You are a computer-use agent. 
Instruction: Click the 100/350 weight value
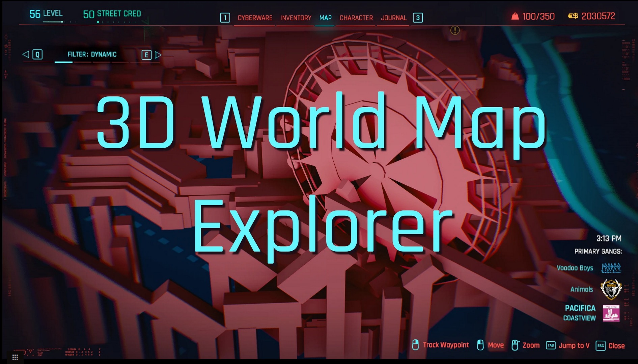(x=538, y=17)
